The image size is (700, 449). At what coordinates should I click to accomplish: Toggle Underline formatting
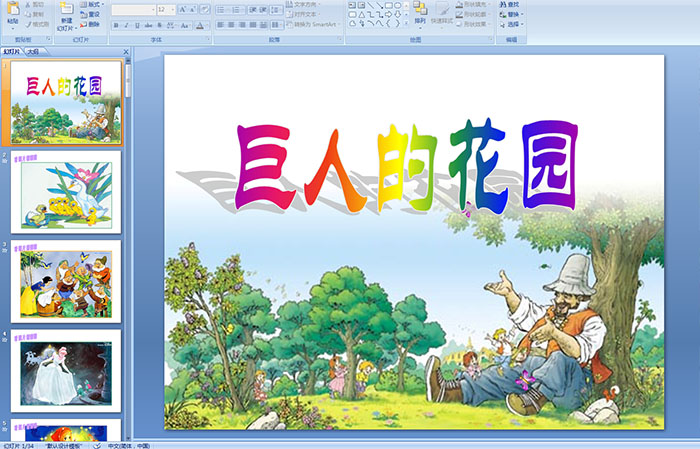[137, 25]
